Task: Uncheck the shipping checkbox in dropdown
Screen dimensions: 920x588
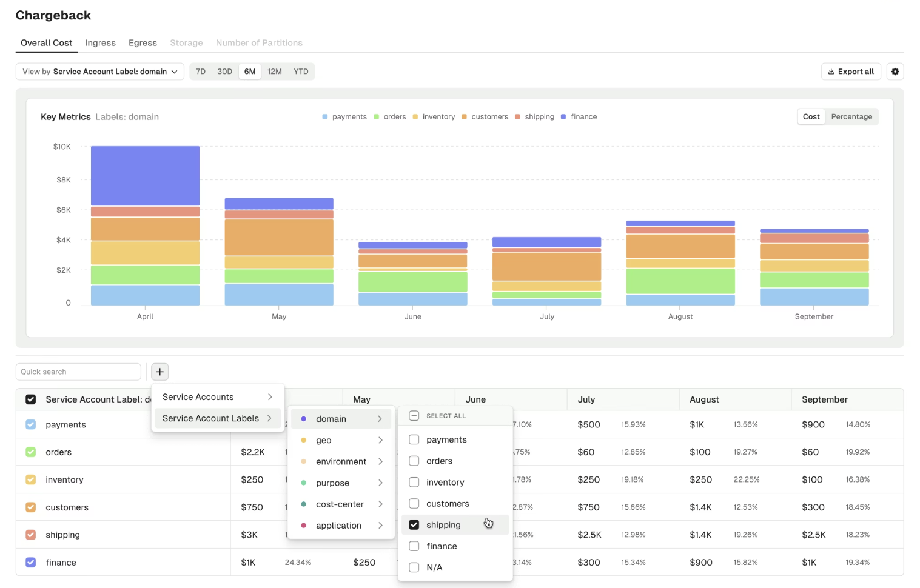Action: [x=414, y=525]
